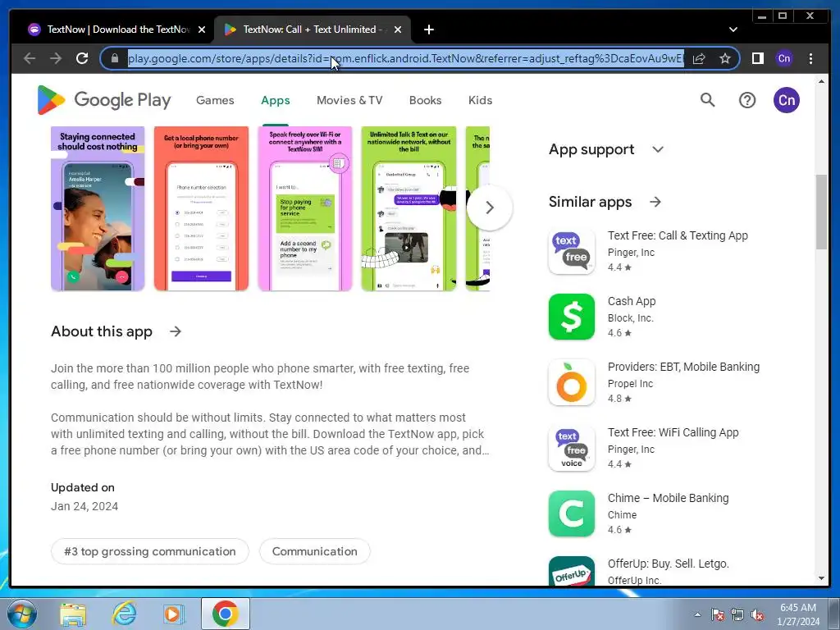Click the Communication category chip
Image resolution: width=840 pixels, height=630 pixels.
tap(314, 551)
